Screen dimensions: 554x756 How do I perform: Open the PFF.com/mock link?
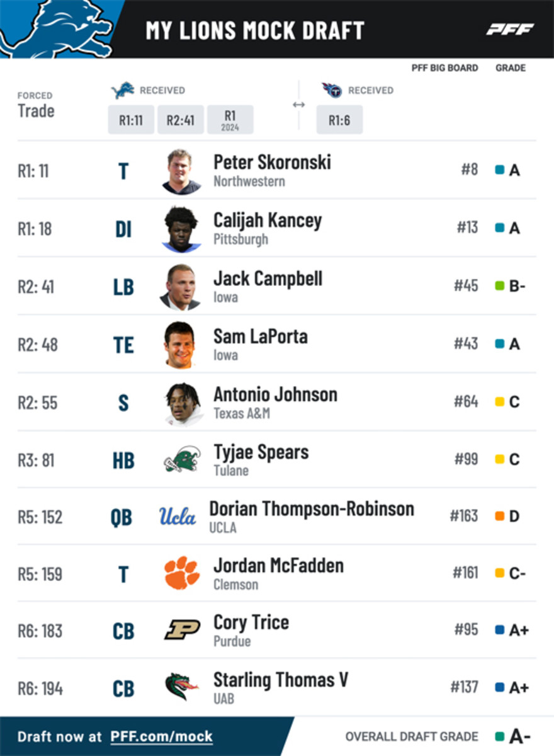[161, 736]
